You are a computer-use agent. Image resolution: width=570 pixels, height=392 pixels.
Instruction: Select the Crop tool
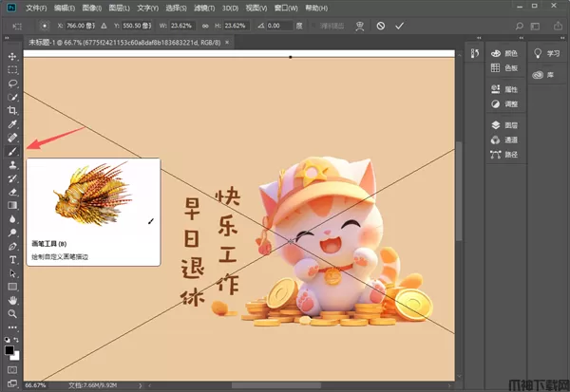pyautogui.click(x=13, y=111)
